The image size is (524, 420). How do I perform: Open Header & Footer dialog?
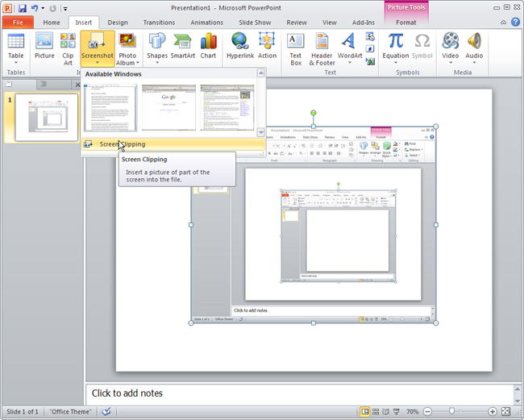point(322,49)
